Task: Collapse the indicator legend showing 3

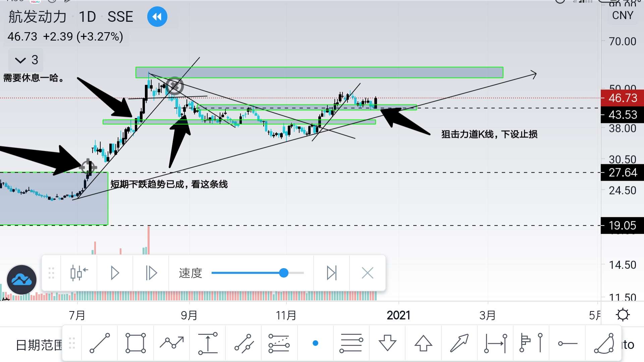Action: pos(26,60)
